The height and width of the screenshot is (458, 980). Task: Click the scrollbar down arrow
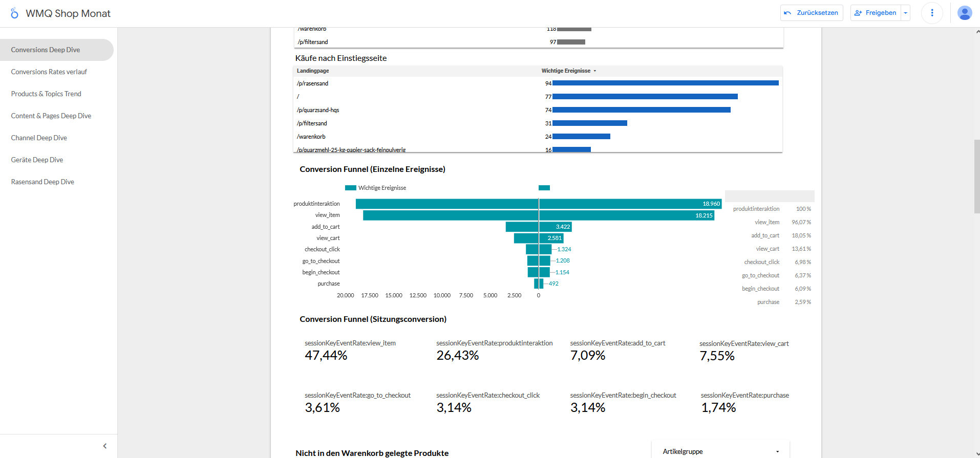coord(977,454)
